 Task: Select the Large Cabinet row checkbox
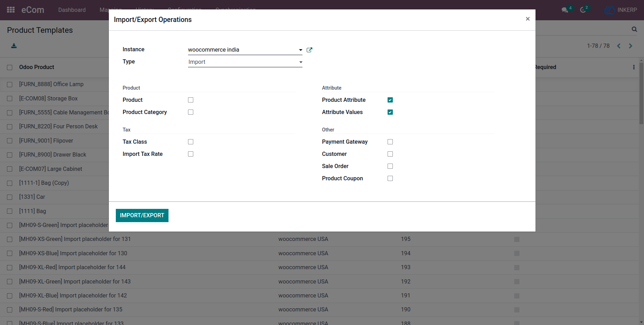click(x=10, y=169)
